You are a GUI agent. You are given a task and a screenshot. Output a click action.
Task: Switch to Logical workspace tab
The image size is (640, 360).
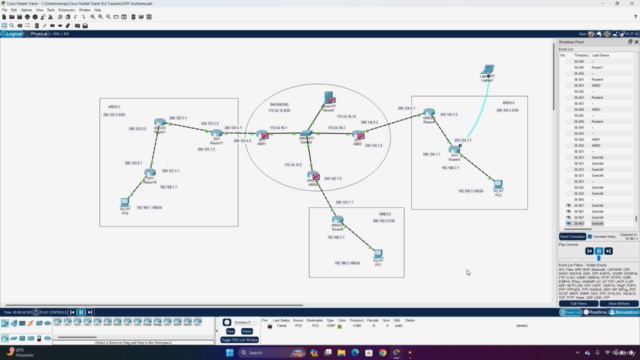(x=12, y=34)
